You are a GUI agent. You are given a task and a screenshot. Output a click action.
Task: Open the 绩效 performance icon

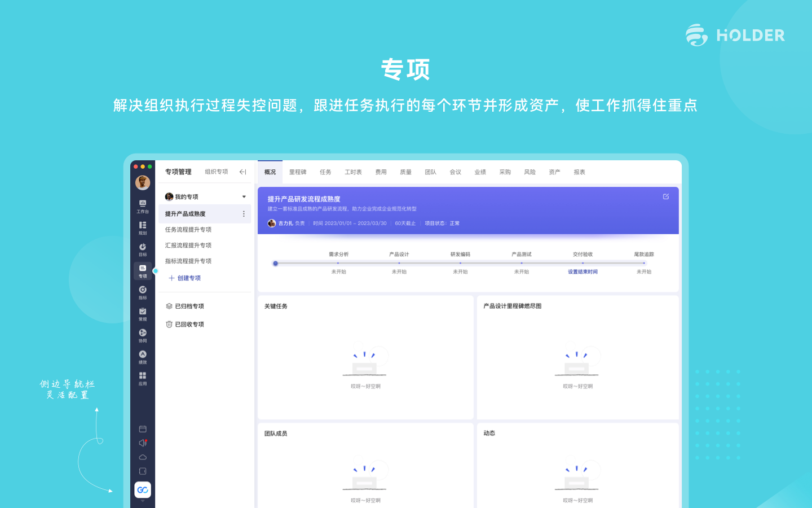pos(143,354)
